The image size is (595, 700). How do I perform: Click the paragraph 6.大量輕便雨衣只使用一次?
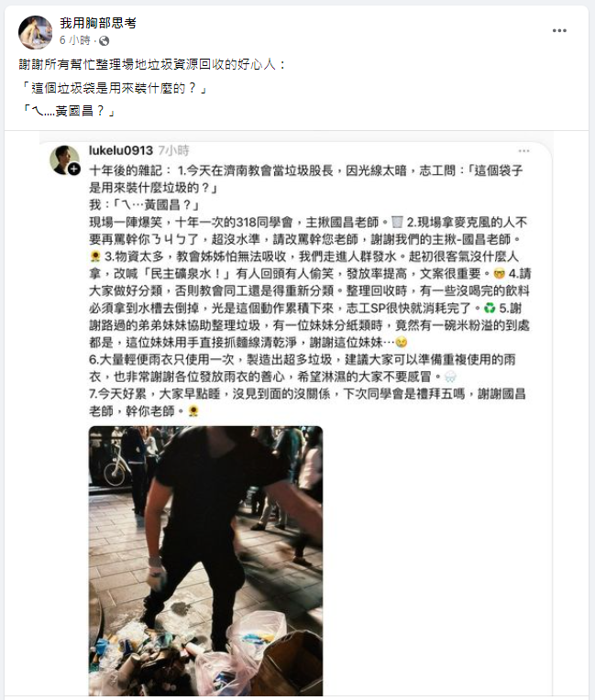(x=303, y=367)
